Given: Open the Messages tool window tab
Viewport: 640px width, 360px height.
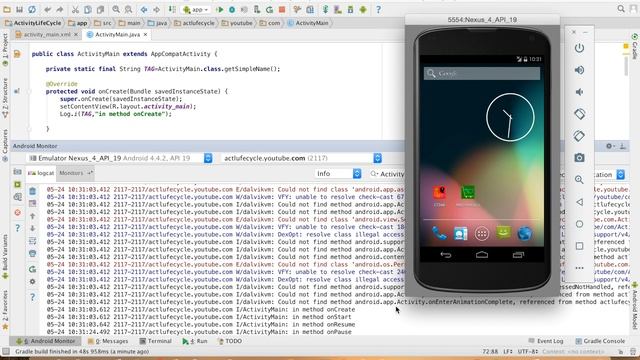Looking at the screenshot, I should (x=108, y=341).
